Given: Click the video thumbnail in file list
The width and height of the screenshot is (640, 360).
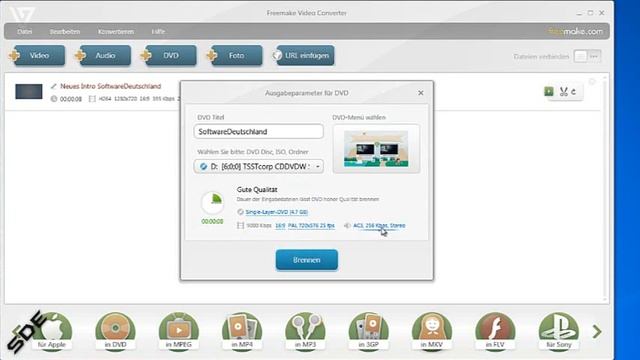Looking at the screenshot, I should click(29, 91).
